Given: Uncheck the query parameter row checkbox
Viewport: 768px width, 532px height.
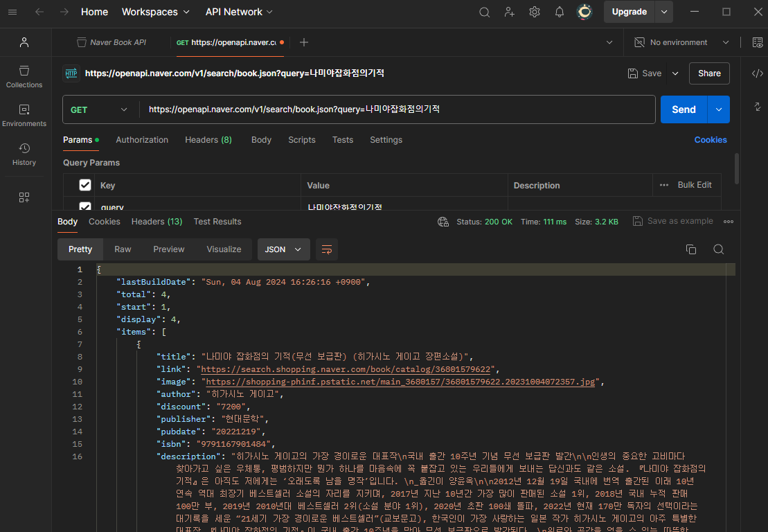Looking at the screenshot, I should [x=85, y=206].
